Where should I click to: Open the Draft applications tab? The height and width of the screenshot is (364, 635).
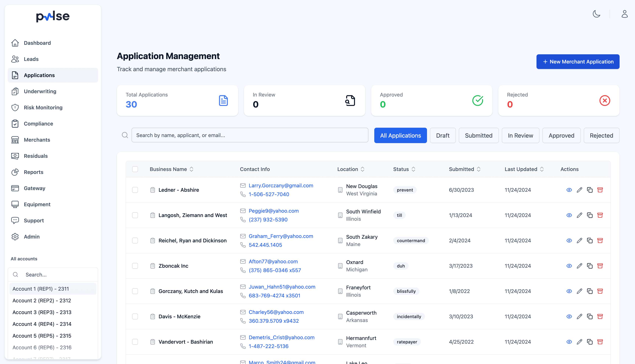tap(442, 135)
